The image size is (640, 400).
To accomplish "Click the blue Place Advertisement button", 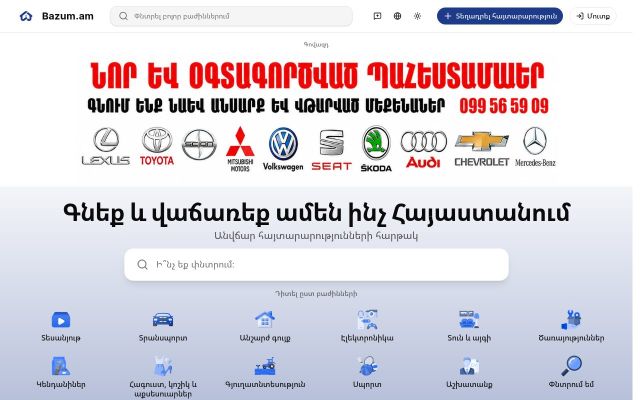I will point(500,16).
